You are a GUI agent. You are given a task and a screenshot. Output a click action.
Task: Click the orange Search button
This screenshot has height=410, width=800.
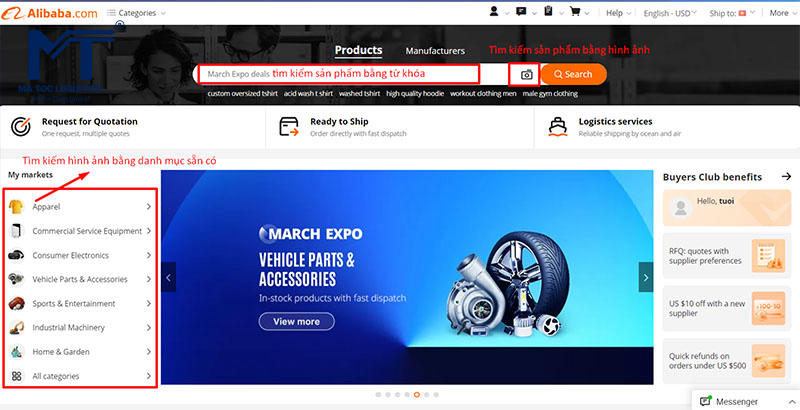tap(573, 74)
